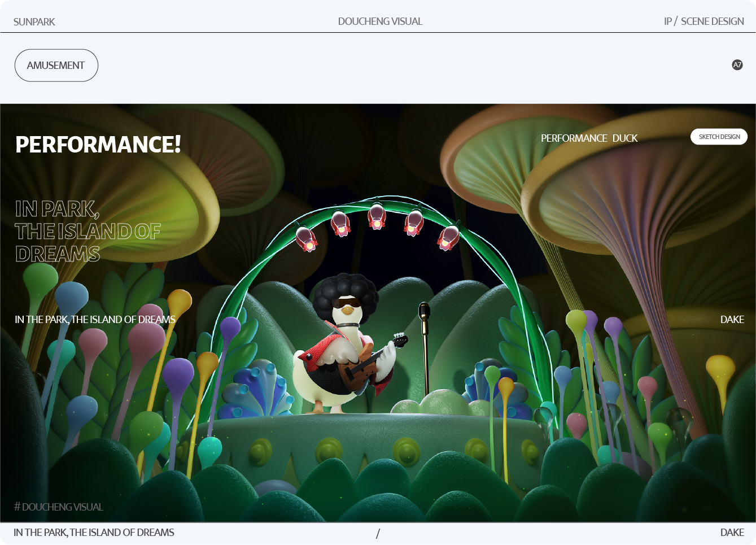Click DAKE label inside the image

(732, 320)
